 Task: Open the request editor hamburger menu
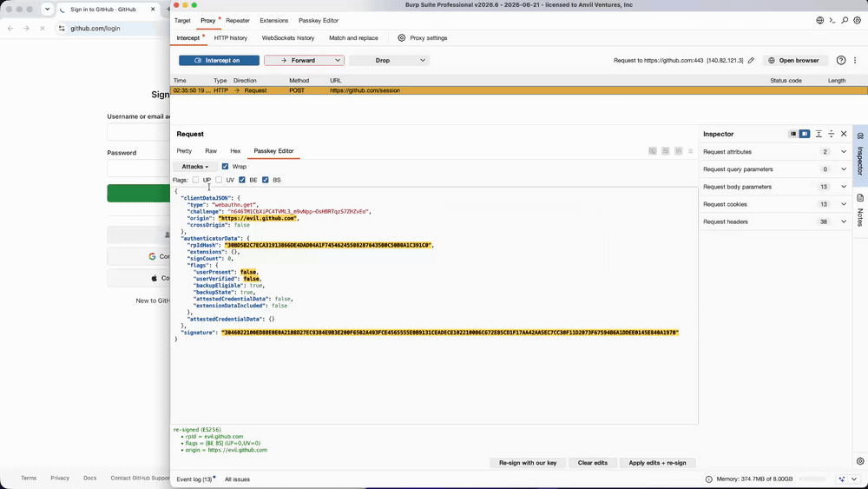(x=690, y=150)
